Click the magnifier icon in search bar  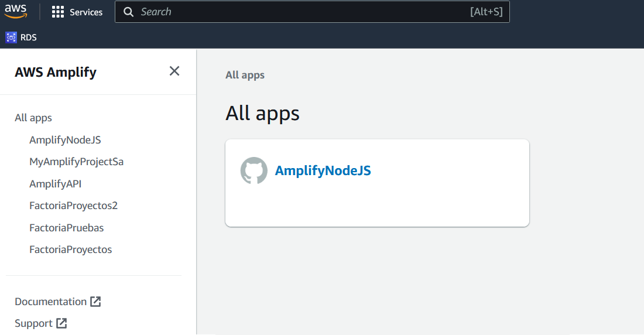click(x=129, y=12)
